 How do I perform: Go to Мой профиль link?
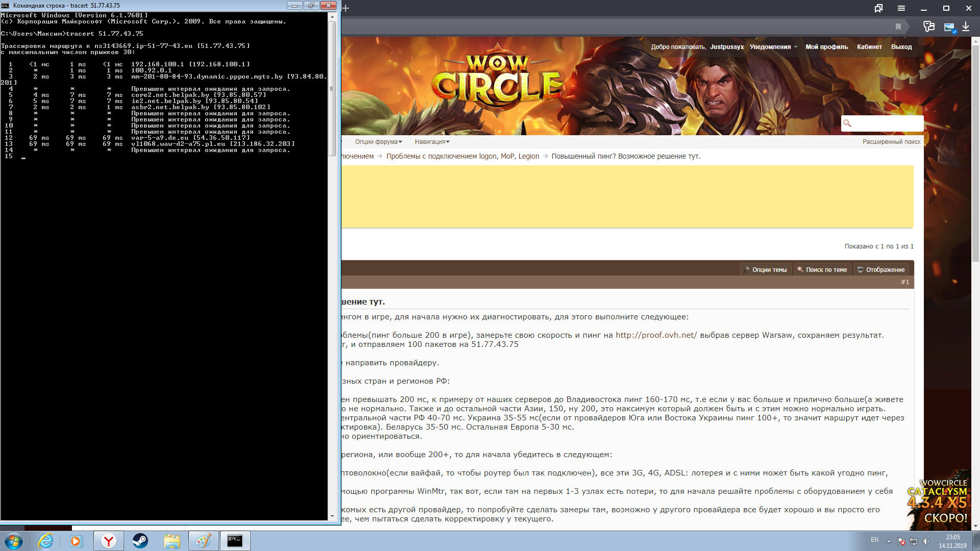[826, 47]
